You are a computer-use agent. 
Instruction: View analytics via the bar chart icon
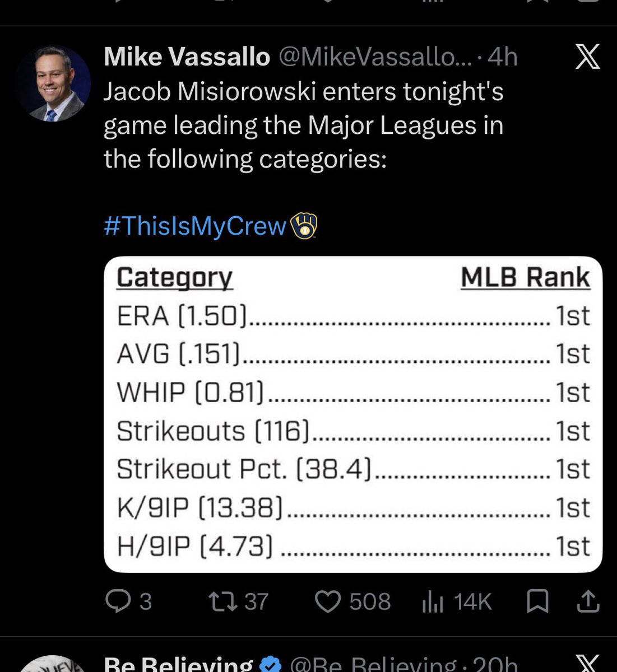pos(433,602)
